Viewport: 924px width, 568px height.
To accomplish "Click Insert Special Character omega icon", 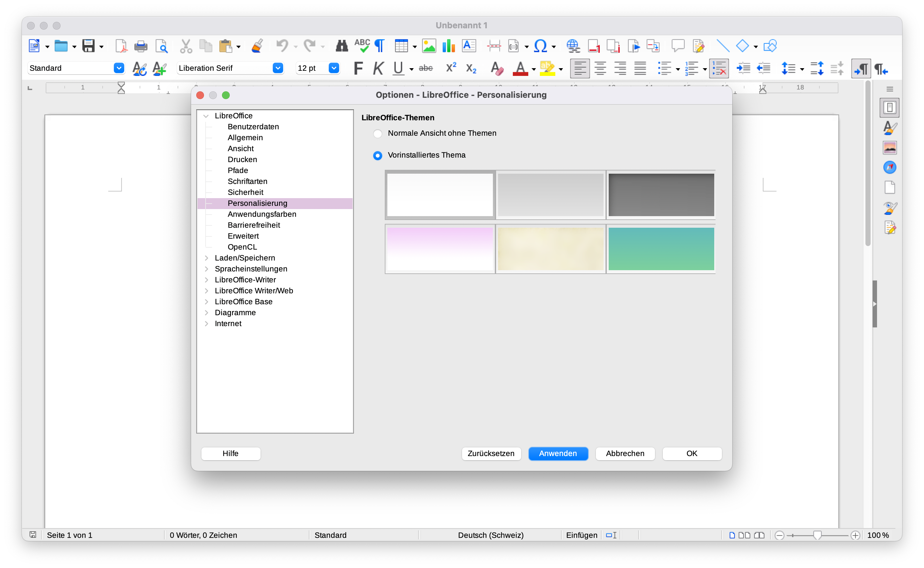I will pyautogui.click(x=541, y=46).
